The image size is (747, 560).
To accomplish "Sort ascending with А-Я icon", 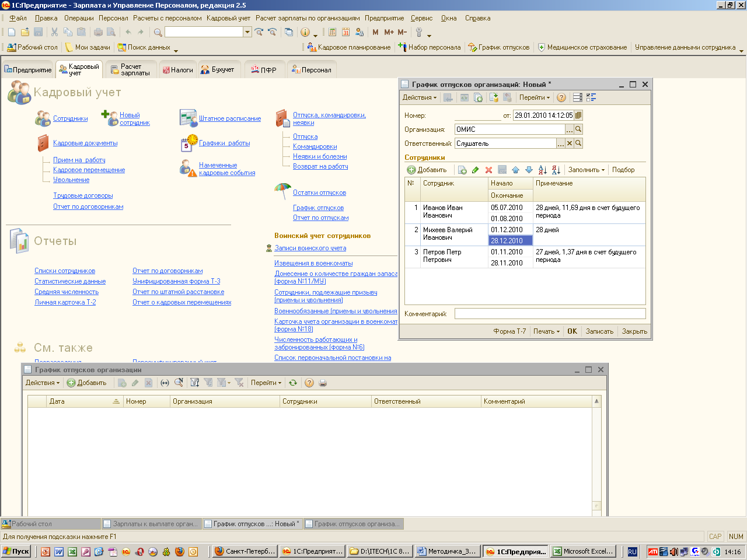I will (x=543, y=170).
